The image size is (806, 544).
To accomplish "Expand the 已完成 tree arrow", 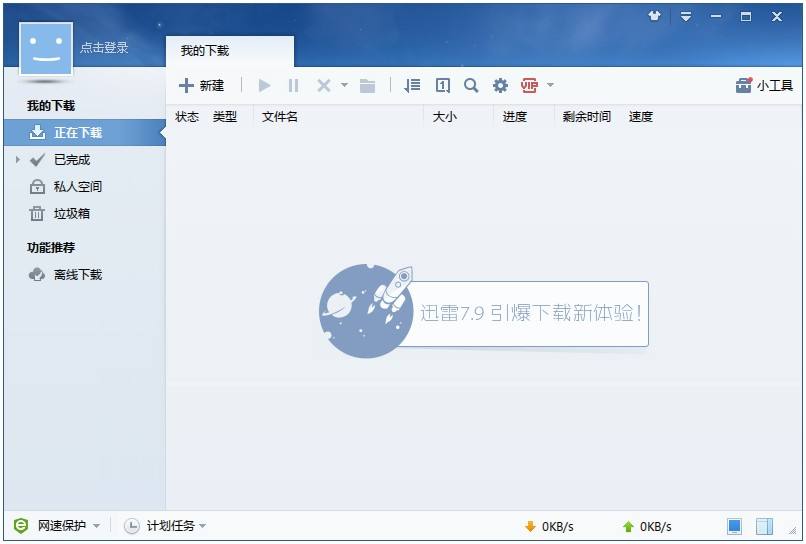I will (18, 160).
